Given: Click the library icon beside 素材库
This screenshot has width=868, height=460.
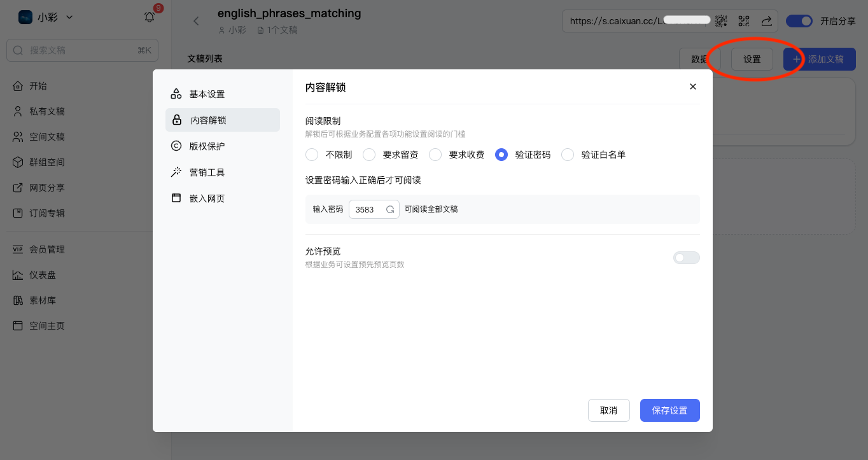Looking at the screenshot, I should pos(18,300).
